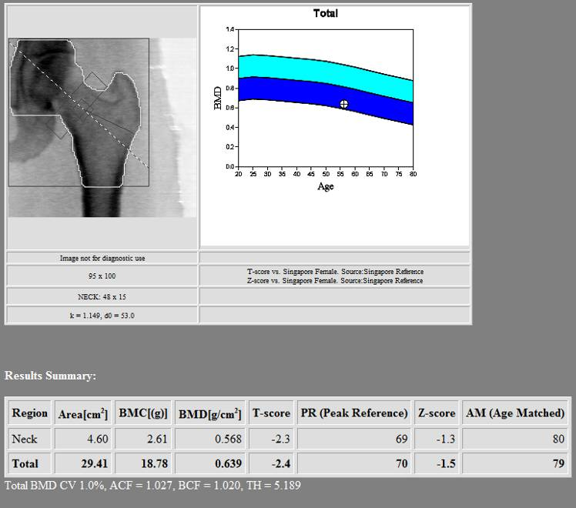Click the Z-score Singapore Female reference line
The width and height of the screenshot is (576, 508).
pyautogui.click(x=335, y=281)
